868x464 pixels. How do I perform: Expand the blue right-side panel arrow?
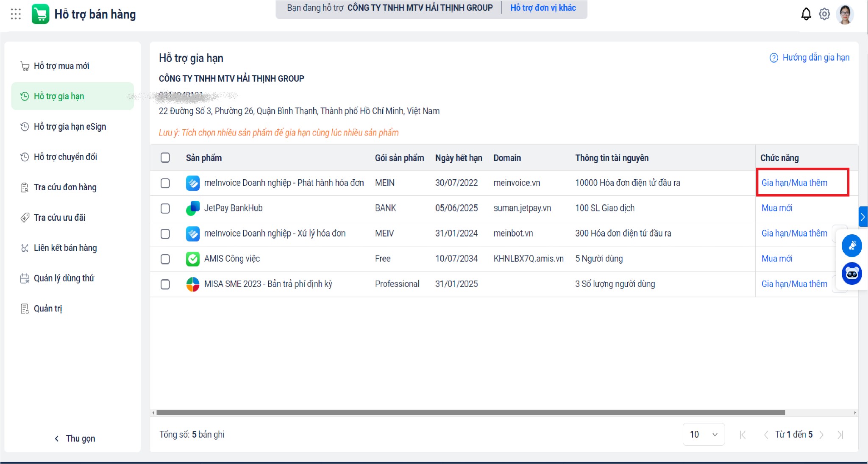(x=862, y=217)
